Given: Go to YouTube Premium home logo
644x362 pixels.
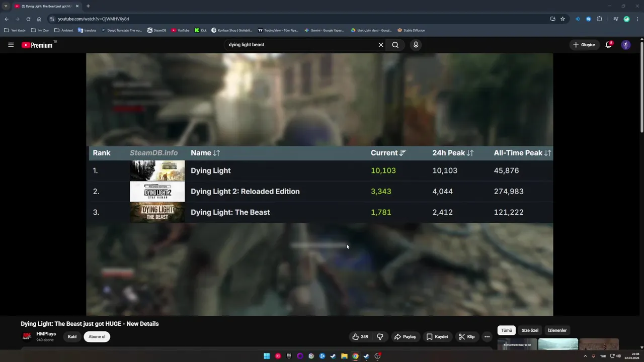Looking at the screenshot, I should click(37, 45).
